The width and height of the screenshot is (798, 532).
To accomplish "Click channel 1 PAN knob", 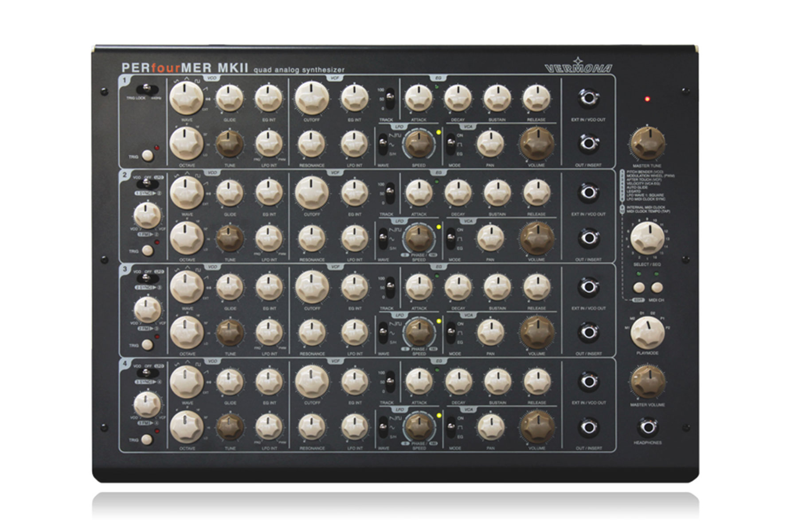I will pyautogui.click(x=490, y=144).
